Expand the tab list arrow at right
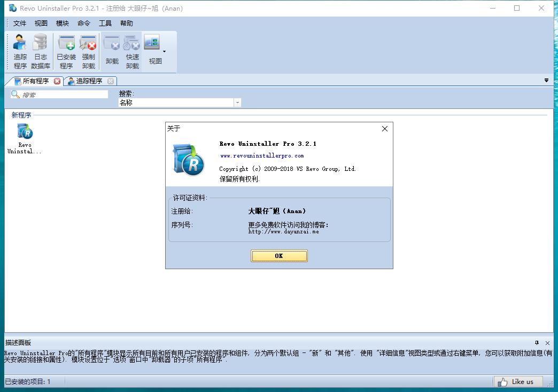The image size is (558, 392). pos(546,81)
